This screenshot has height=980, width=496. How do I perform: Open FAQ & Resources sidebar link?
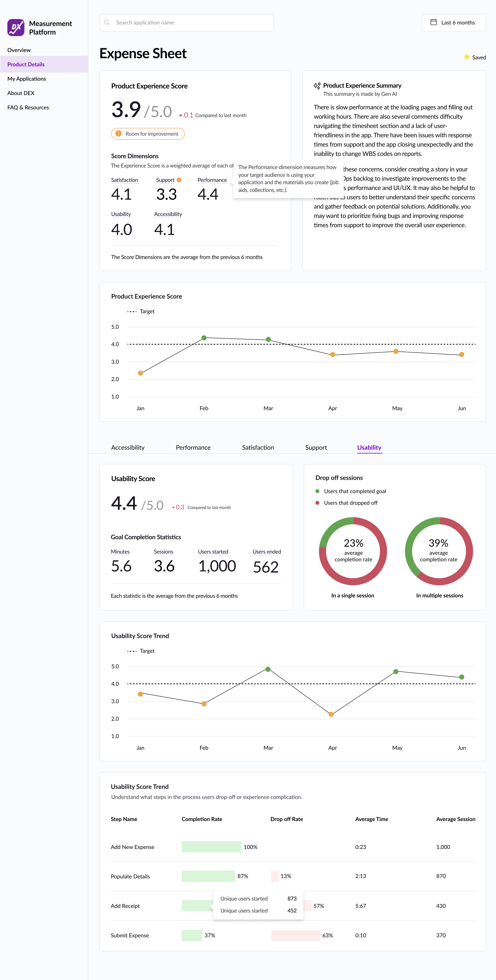click(28, 108)
